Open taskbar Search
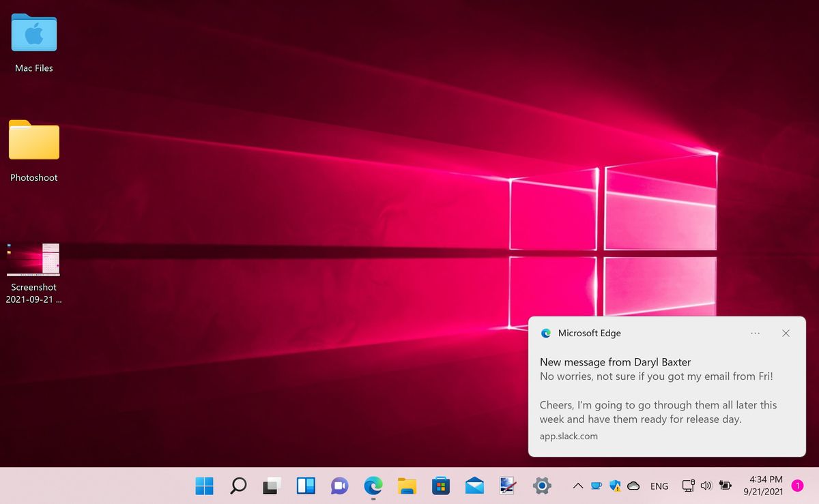This screenshot has height=504, width=819. click(238, 486)
